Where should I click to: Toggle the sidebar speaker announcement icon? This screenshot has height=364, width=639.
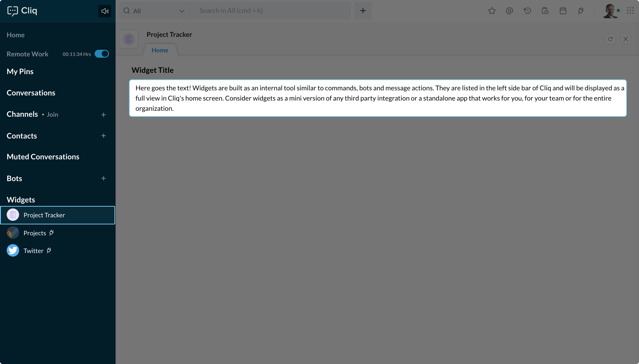pyautogui.click(x=105, y=11)
